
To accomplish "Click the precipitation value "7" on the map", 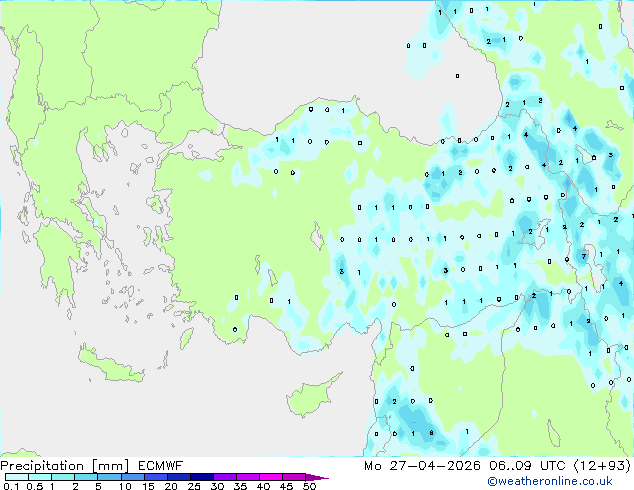I will [x=583, y=256].
